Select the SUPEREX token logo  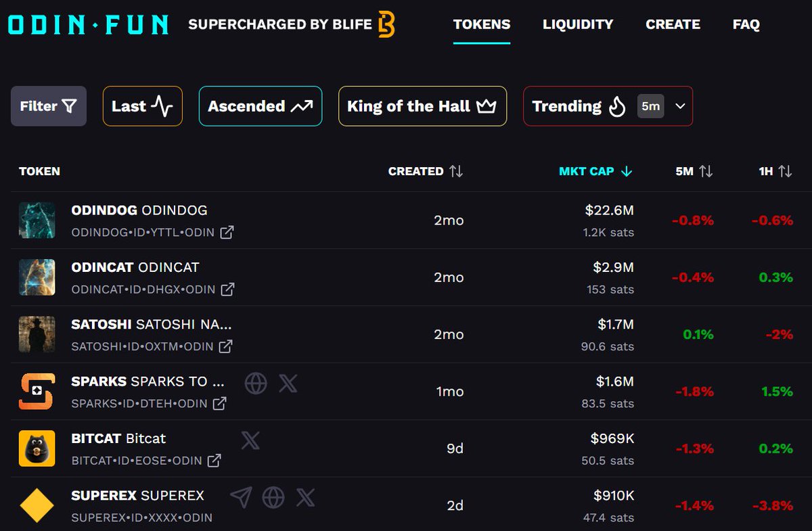coord(37,505)
